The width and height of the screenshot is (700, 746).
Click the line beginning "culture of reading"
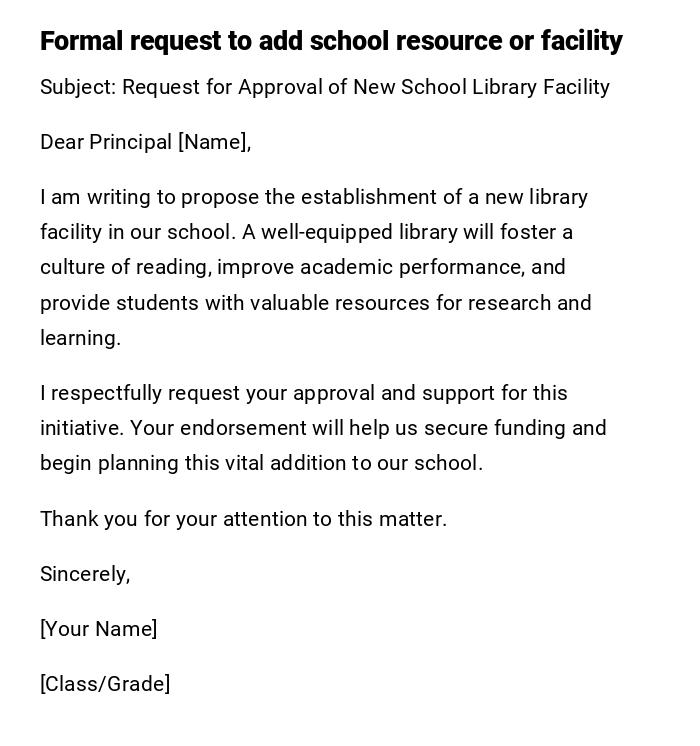pyautogui.click(x=302, y=267)
